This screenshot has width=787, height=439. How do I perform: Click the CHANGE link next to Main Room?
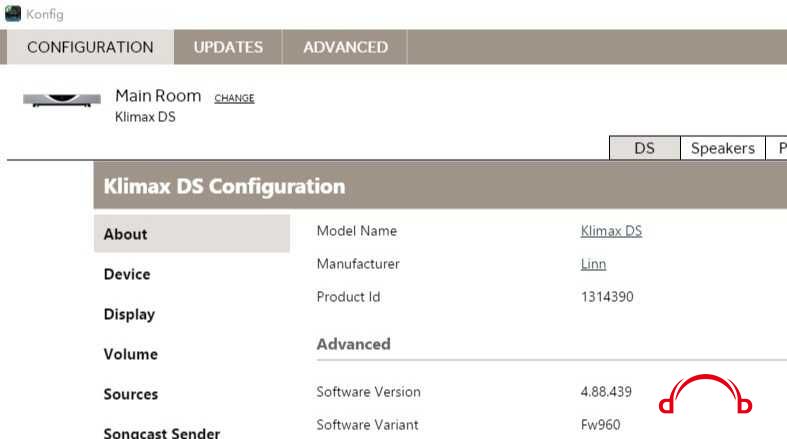(234, 98)
